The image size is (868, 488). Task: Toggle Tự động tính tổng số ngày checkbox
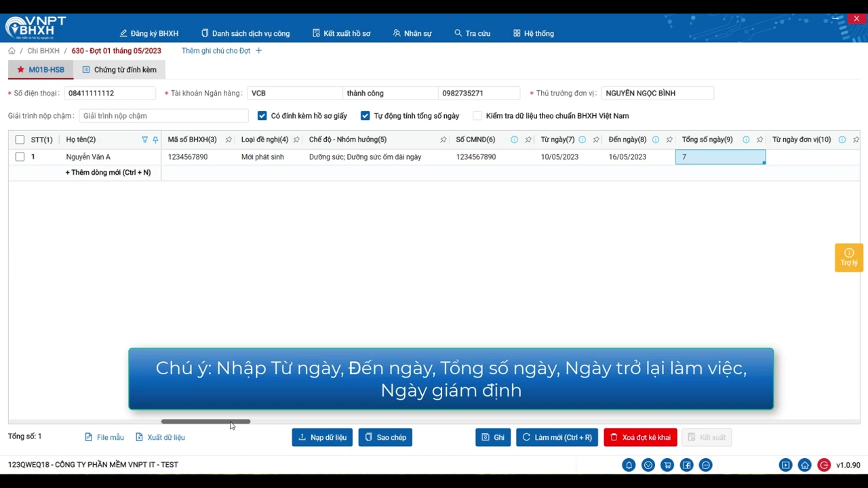pos(365,116)
